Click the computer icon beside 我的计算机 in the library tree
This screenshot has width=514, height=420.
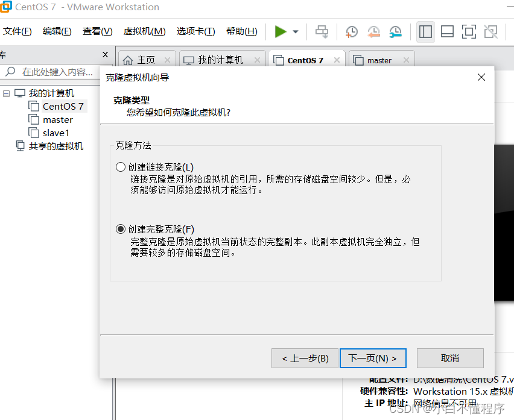click(20, 93)
